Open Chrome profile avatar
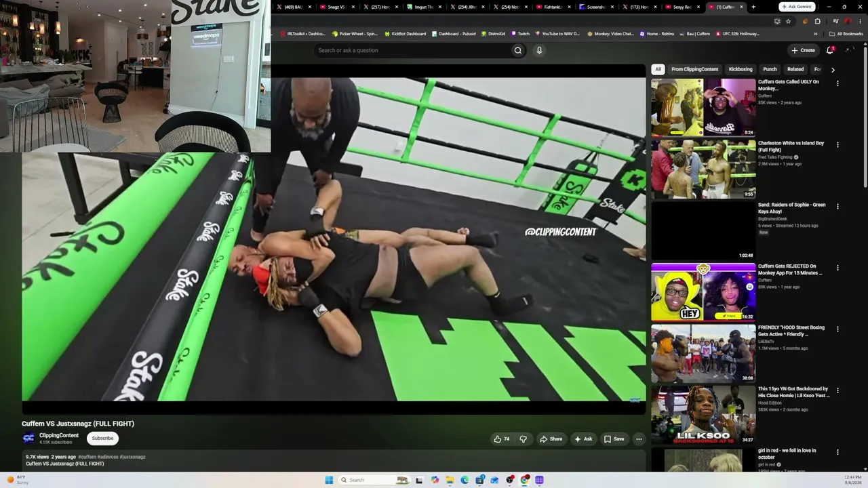 (x=847, y=21)
